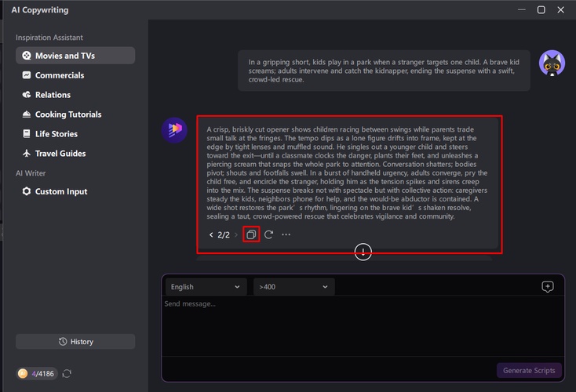Screen dimensions: 576x392
Task: Open more options ellipsis menu
Action: [x=286, y=234]
